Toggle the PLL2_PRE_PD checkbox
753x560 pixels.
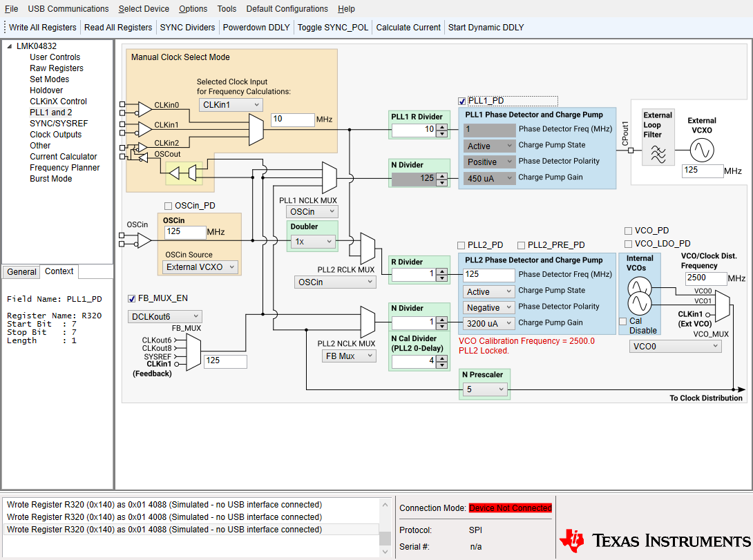521,245
